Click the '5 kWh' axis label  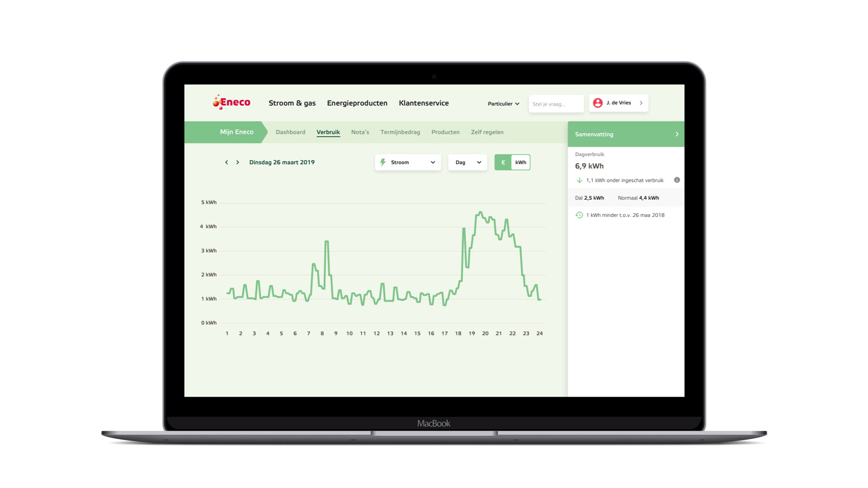pos(209,202)
